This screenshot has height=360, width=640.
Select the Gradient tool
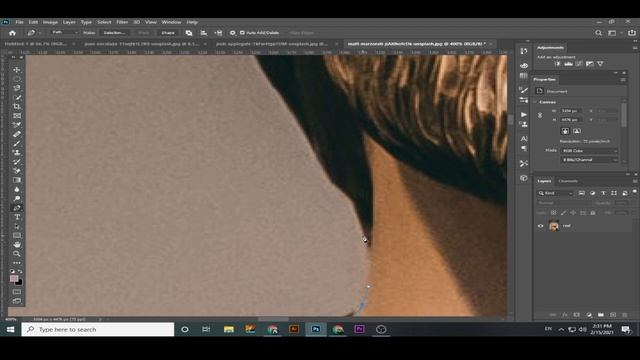(17, 180)
